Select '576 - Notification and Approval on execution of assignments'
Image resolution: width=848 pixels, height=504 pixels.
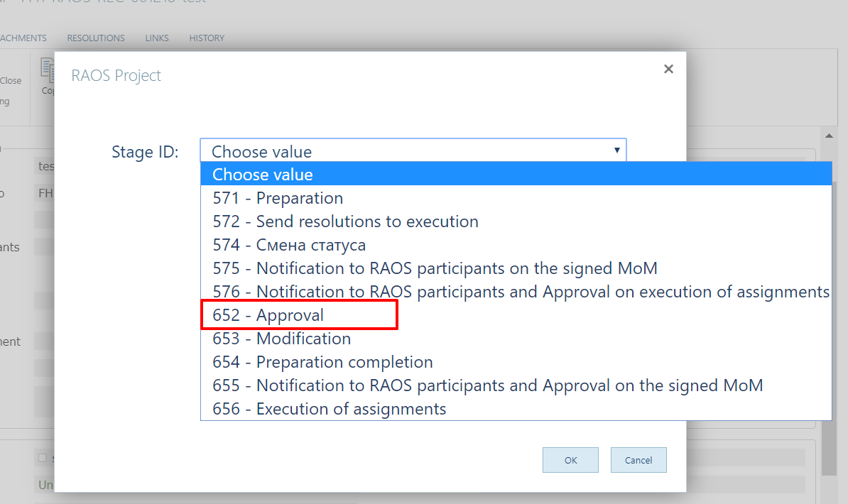pos(516,292)
